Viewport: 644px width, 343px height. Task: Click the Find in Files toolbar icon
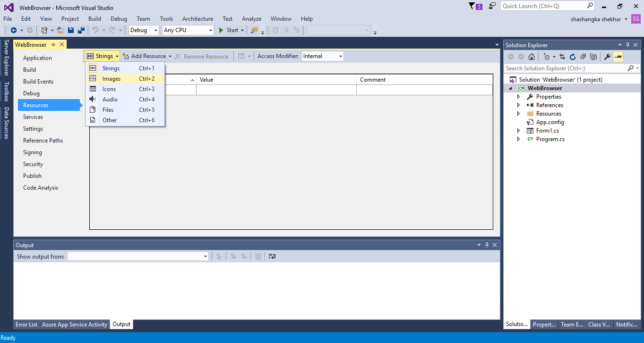tap(255, 30)
